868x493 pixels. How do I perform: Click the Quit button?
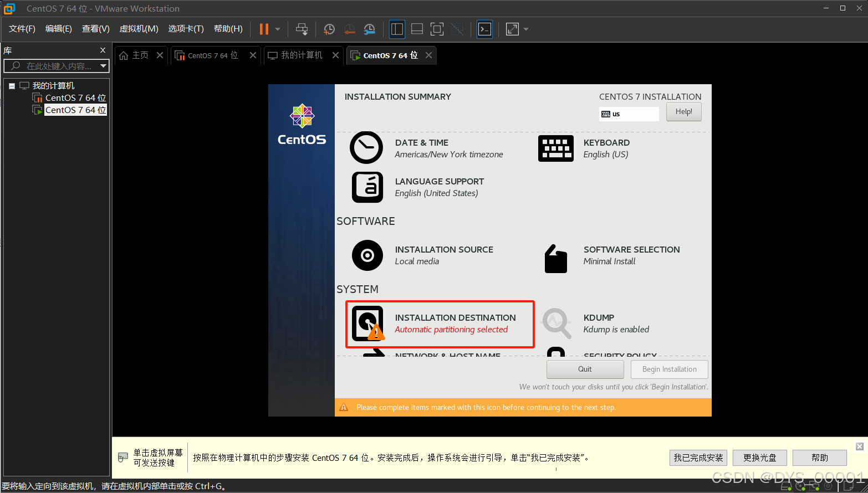coord(585,369)
